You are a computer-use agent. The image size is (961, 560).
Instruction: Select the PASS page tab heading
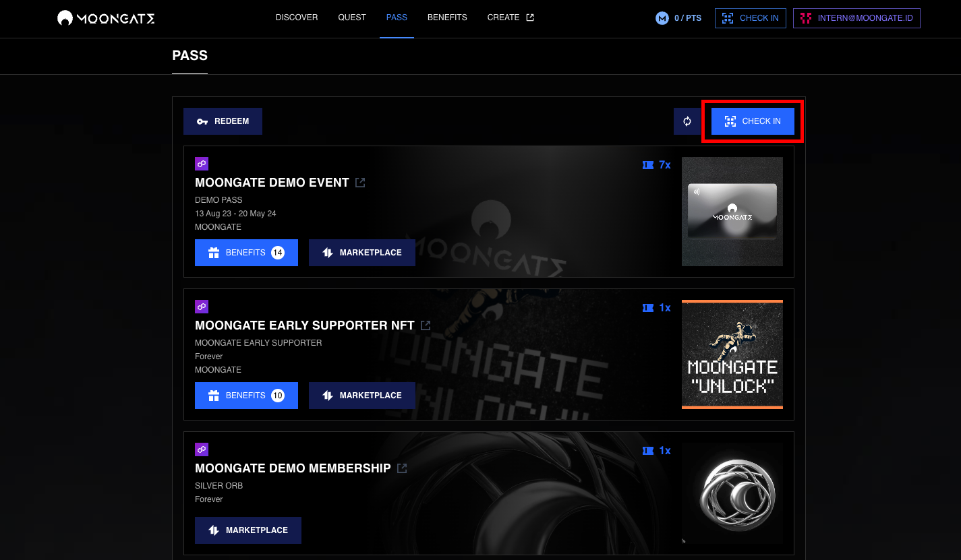(190, 55)
